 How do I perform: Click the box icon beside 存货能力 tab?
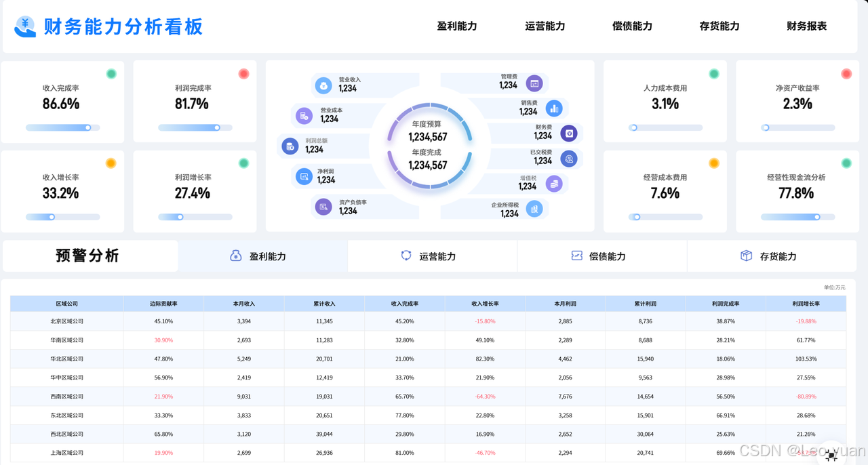(x=747, y=256)
